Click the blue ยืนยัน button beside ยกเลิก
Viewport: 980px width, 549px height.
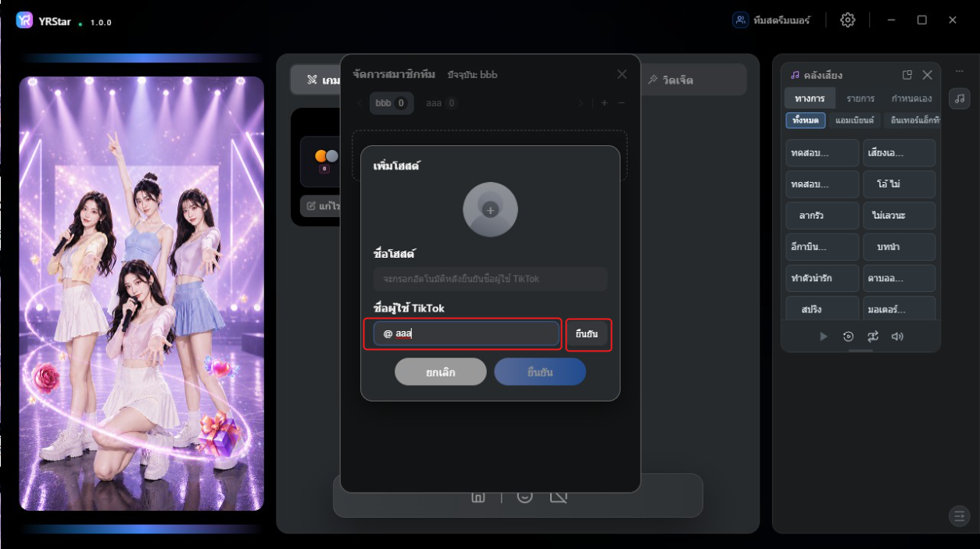coord(540,373)
